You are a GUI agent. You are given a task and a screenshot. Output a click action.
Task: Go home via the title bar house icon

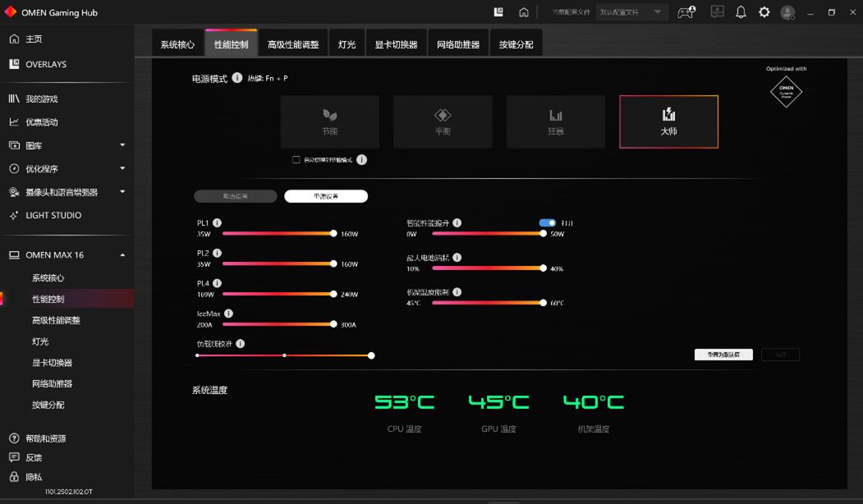(523, 12)
